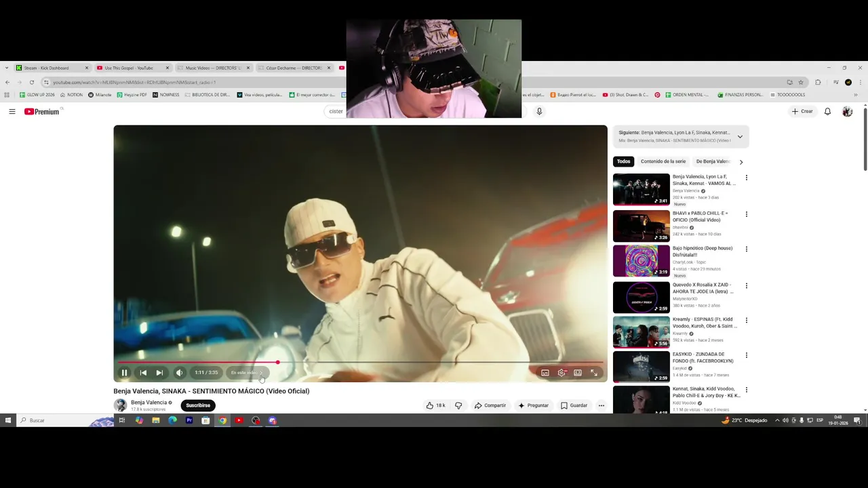Open the Pinterest bookmark icon

coord(657,95)
